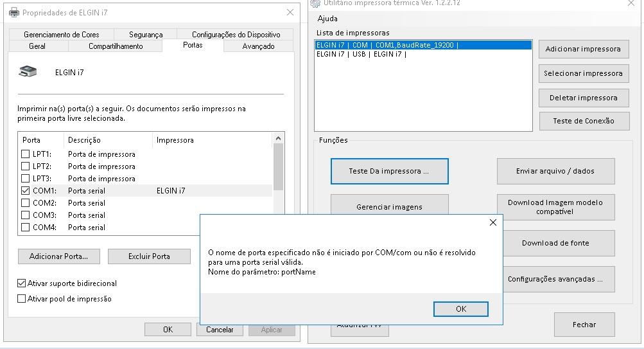Viewport: 644px width, 349px height.
Task: Click the gear icon of the Utilitário window
Action: click(315, 3)
